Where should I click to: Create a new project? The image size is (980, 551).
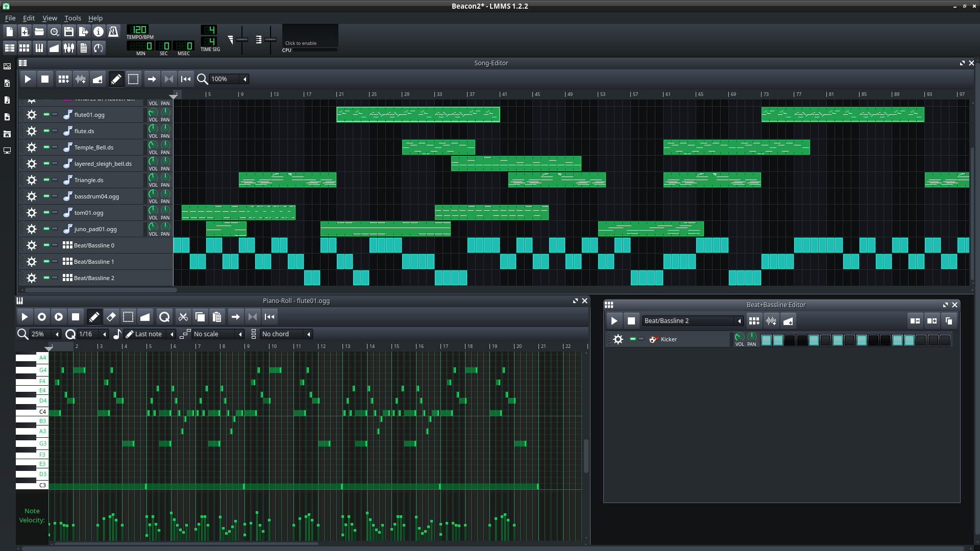click(x=10, y=32)
